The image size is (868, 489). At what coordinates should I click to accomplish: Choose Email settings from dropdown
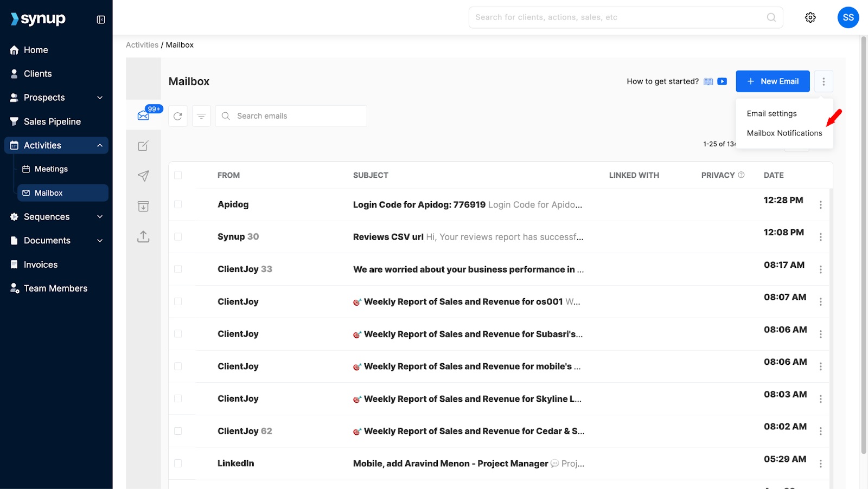771,113
